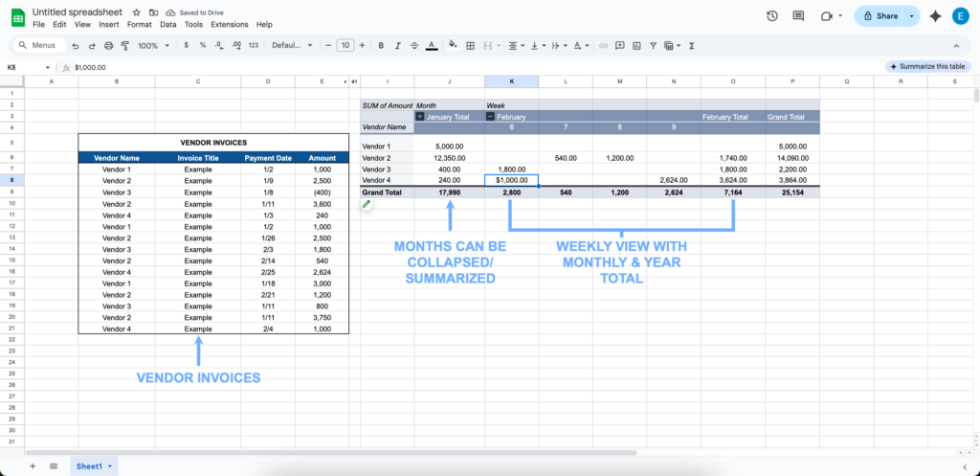Decrease font size with minus button
The width and height of the screenshot is (980, 476).
tap(327, 46)
